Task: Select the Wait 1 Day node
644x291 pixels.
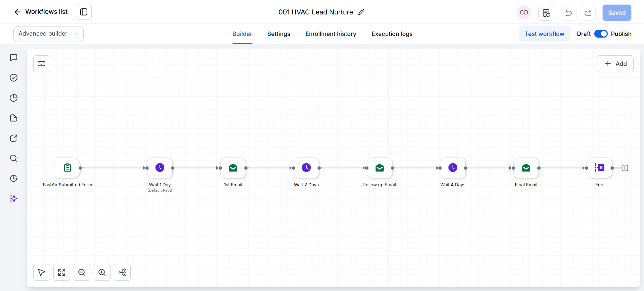Action: click(160, 168)
